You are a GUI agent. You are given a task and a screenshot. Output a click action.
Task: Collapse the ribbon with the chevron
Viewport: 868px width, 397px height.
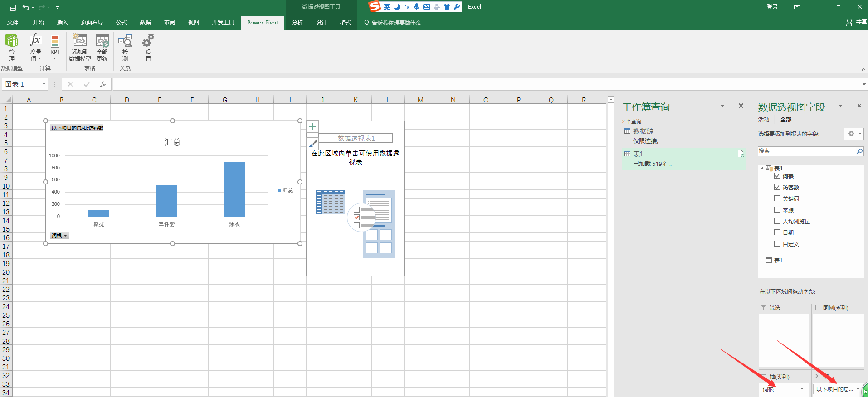point(863,69)
